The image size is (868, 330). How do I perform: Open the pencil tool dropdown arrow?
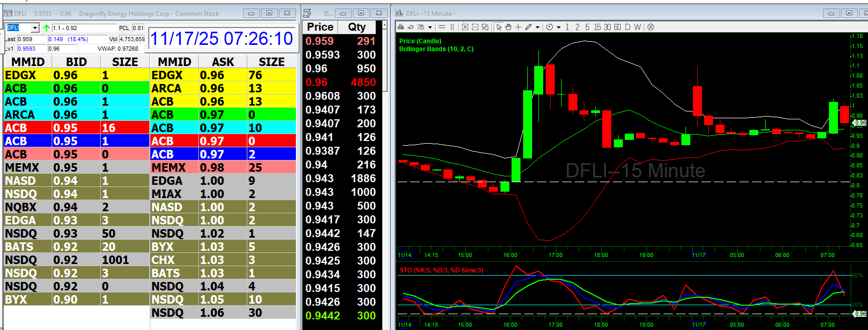537,27
